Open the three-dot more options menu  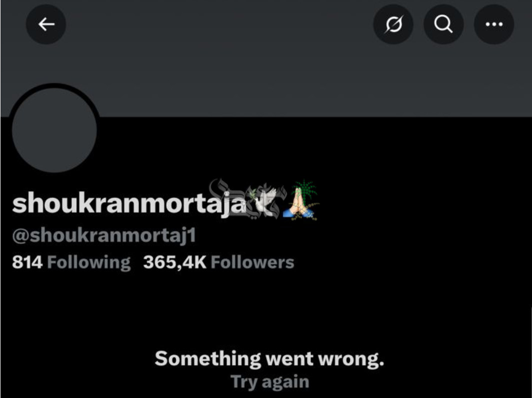point(493,24)
